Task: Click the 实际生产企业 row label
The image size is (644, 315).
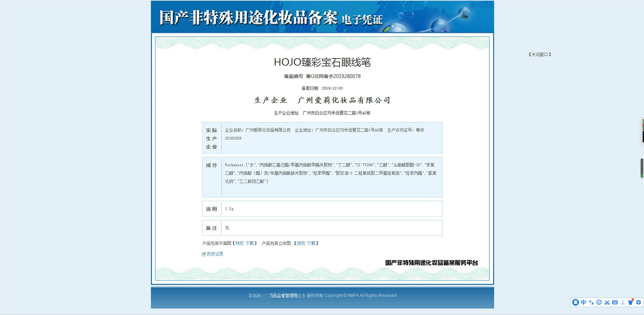Action: point(211,139)
